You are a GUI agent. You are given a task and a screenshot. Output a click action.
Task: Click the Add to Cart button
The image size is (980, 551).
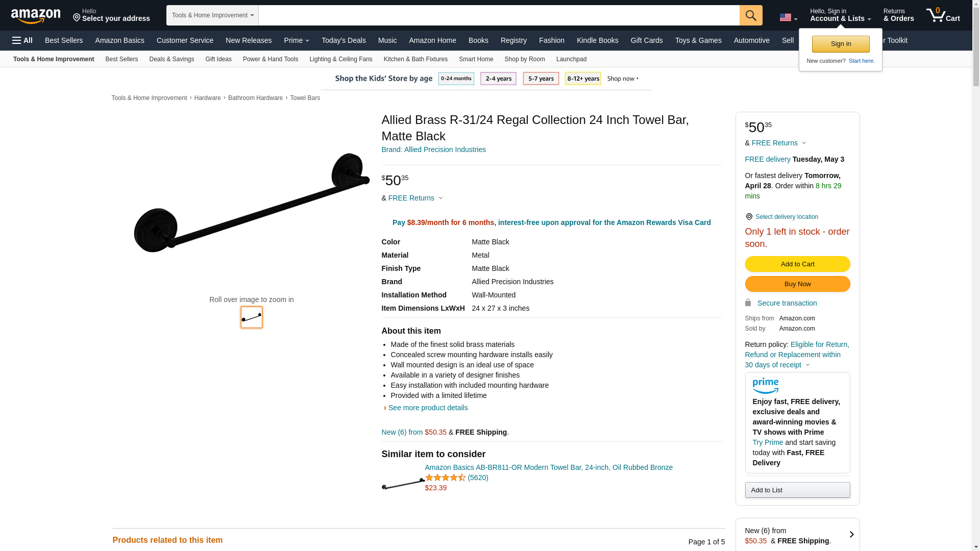[x=797, y=264]
